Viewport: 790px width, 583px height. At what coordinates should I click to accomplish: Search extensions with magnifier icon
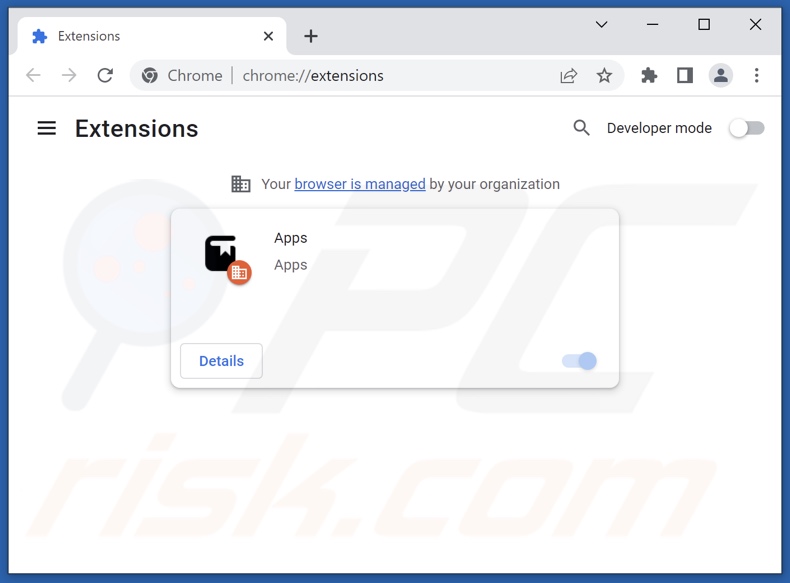[x=581, y=128]
